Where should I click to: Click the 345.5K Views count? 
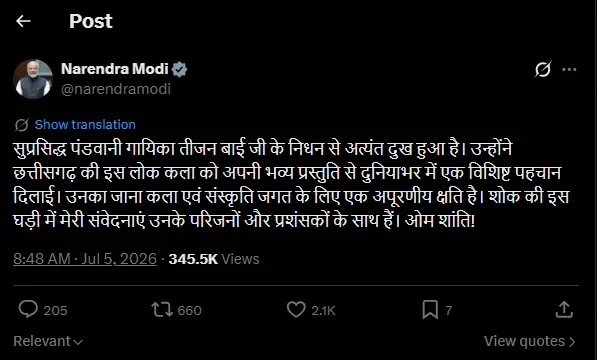click(214, 259)
